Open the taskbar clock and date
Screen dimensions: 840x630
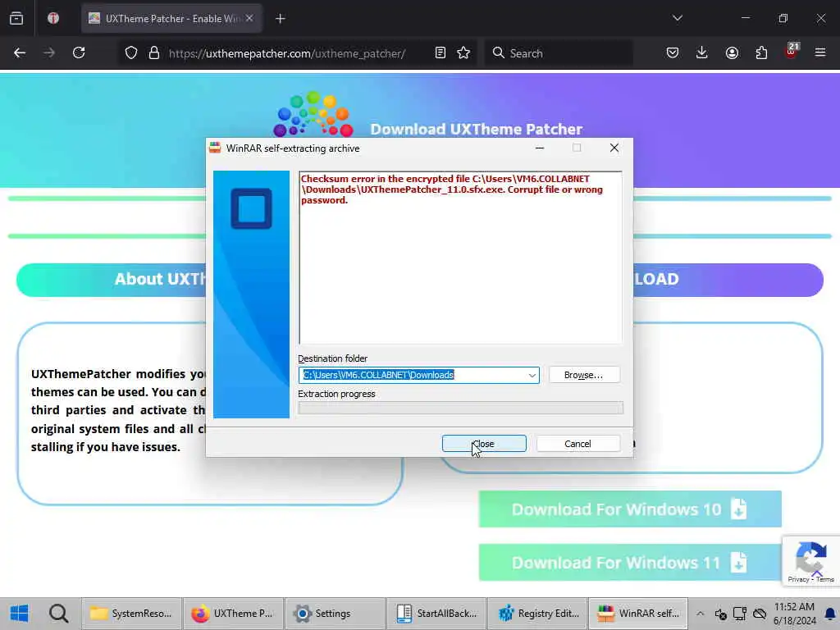click(794, 614)
